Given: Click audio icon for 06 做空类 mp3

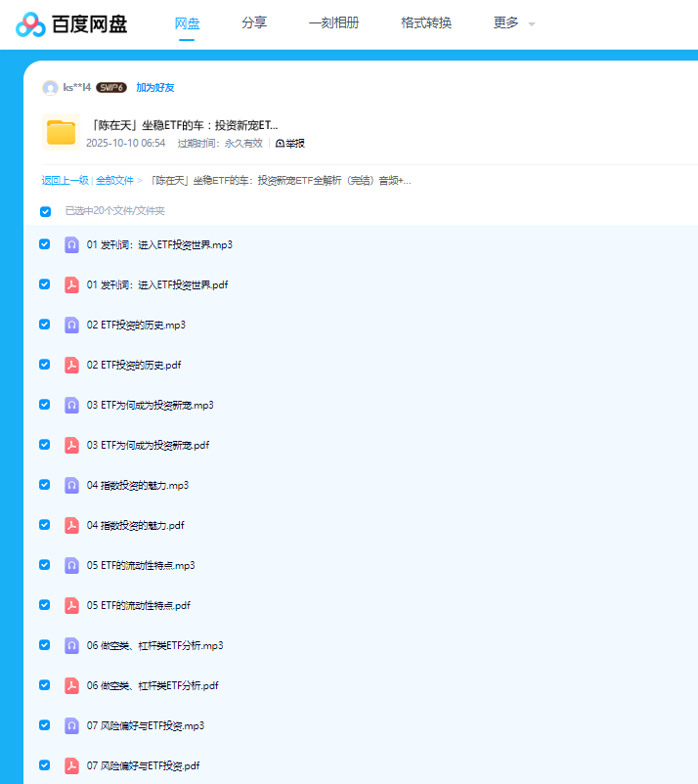Looking at the screenshot, I should click(72, 645).
